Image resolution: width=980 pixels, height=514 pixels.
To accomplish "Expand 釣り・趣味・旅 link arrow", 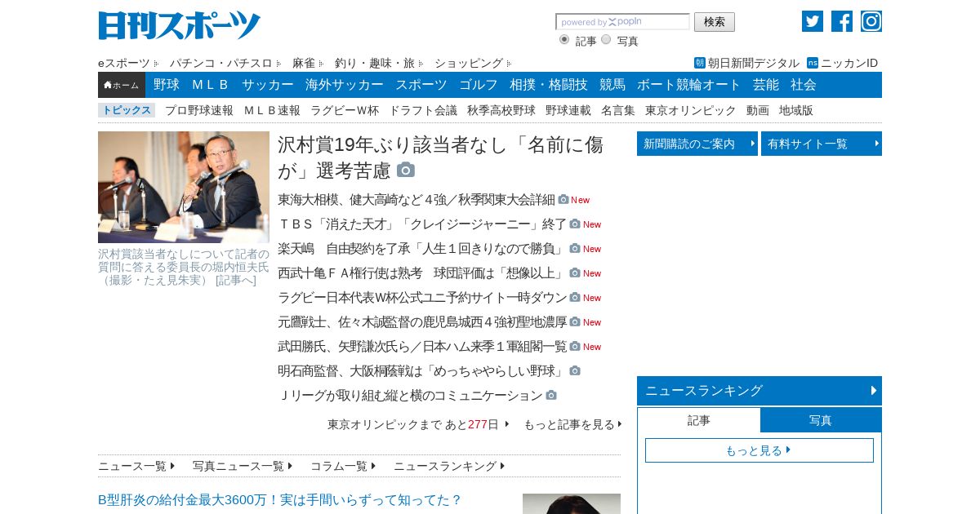I will [421, 64].
